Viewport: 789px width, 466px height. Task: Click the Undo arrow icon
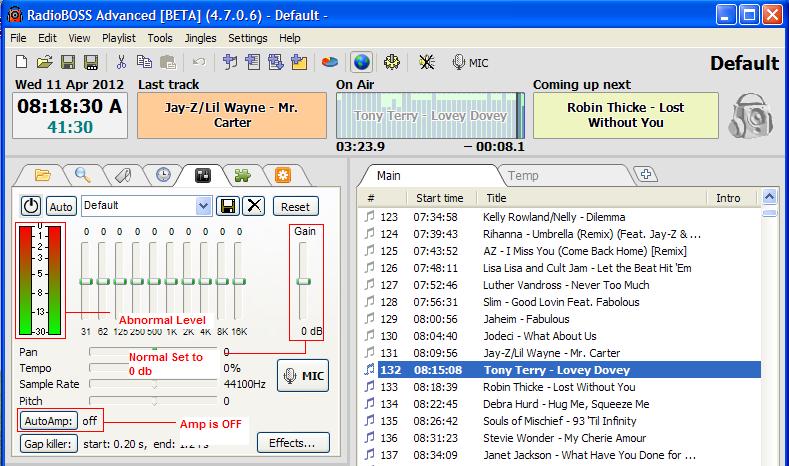pos(199,62)
